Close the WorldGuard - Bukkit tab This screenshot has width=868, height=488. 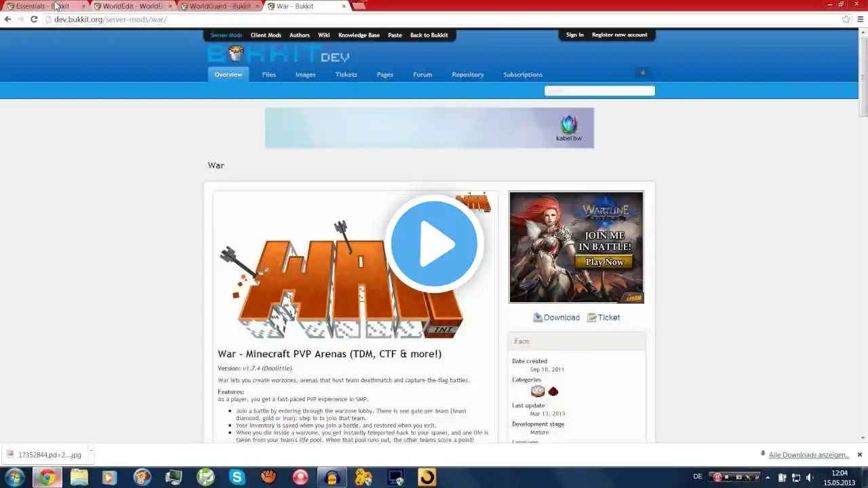[257, 6]
